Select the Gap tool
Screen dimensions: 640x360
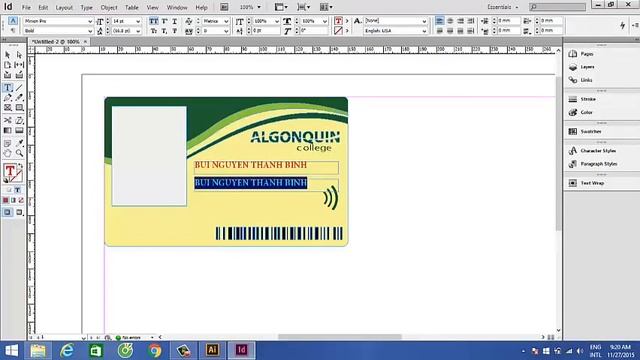[x=19, y=65]
